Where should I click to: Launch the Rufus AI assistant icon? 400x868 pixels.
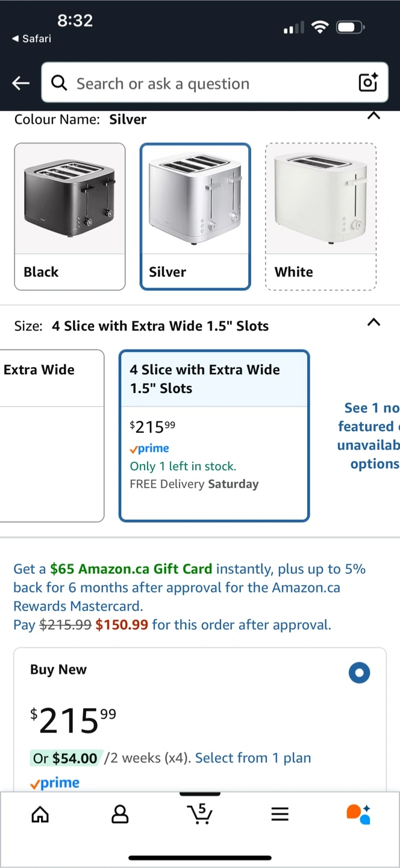point(358,814)
